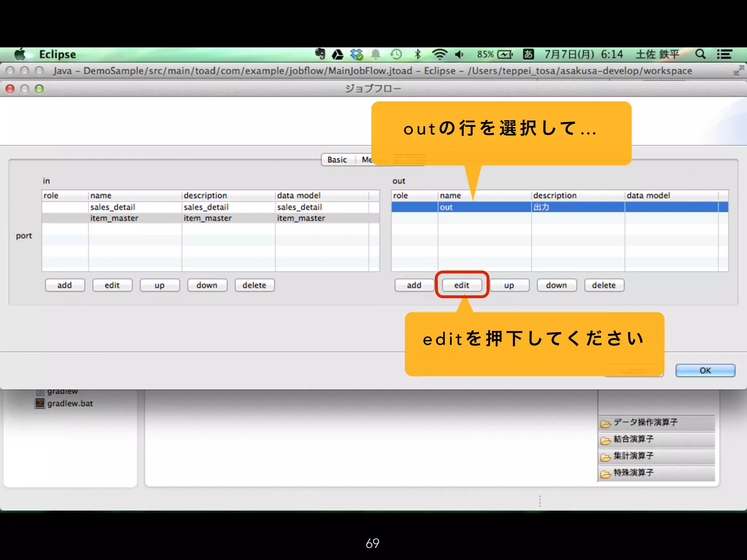Open the Time Machine menu bar icon

(x=396, y=55)
